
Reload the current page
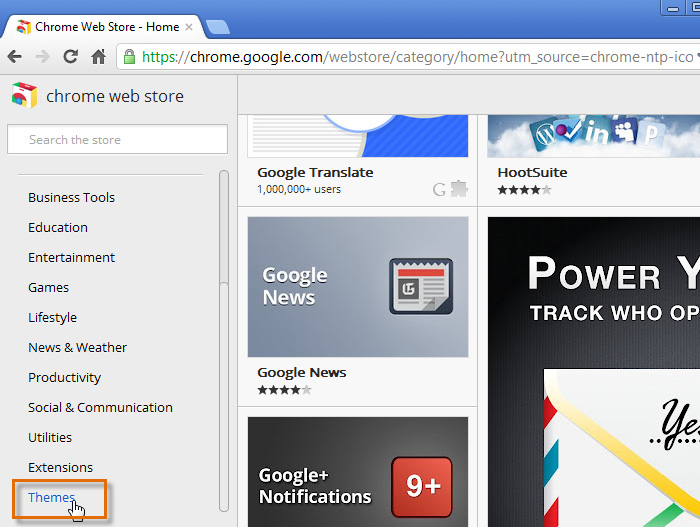click(x=71, y=56)
